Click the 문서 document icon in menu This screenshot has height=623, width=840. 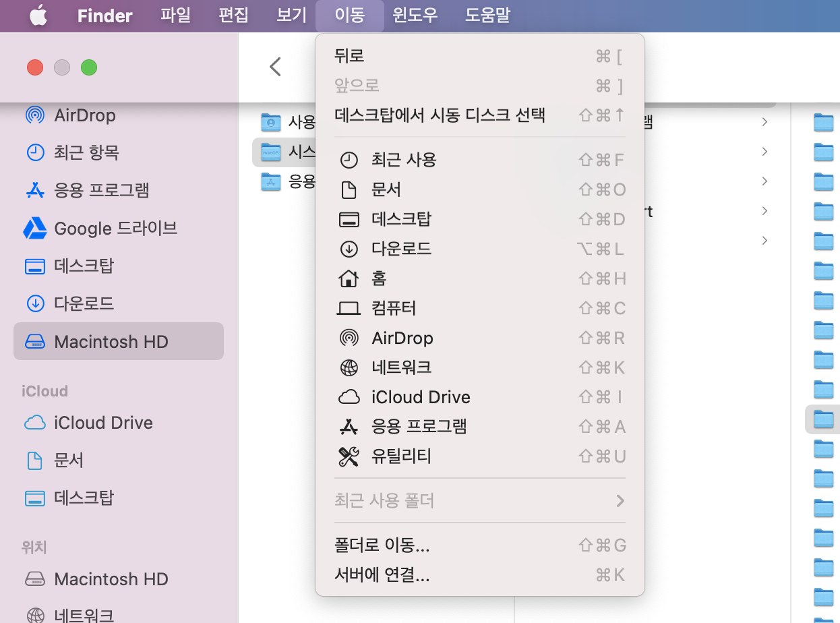click(349, 190)
